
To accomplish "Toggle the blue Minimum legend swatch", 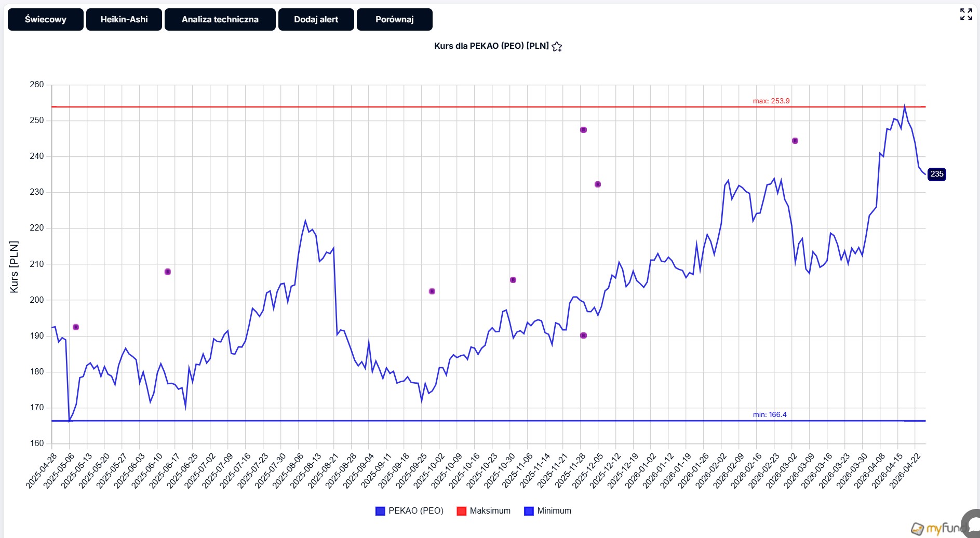I will click(x=529, y=511).
